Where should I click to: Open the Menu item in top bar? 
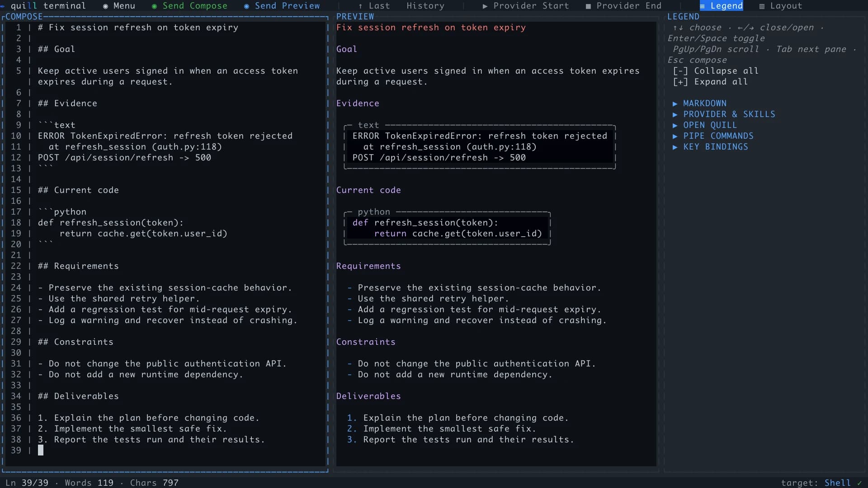pyautogui.click(x=119, y=6)
